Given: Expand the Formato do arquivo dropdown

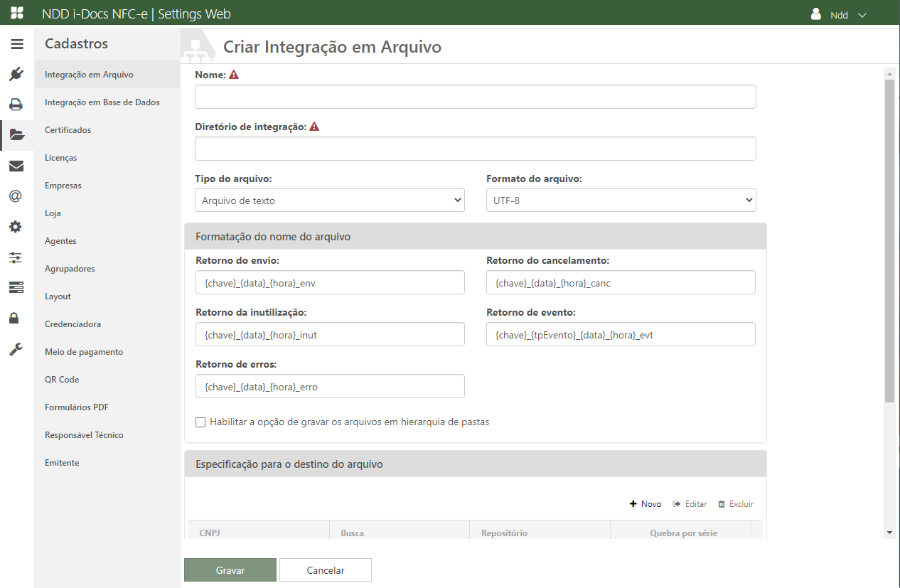Looking at the screenshot, I should click(621, 201).
